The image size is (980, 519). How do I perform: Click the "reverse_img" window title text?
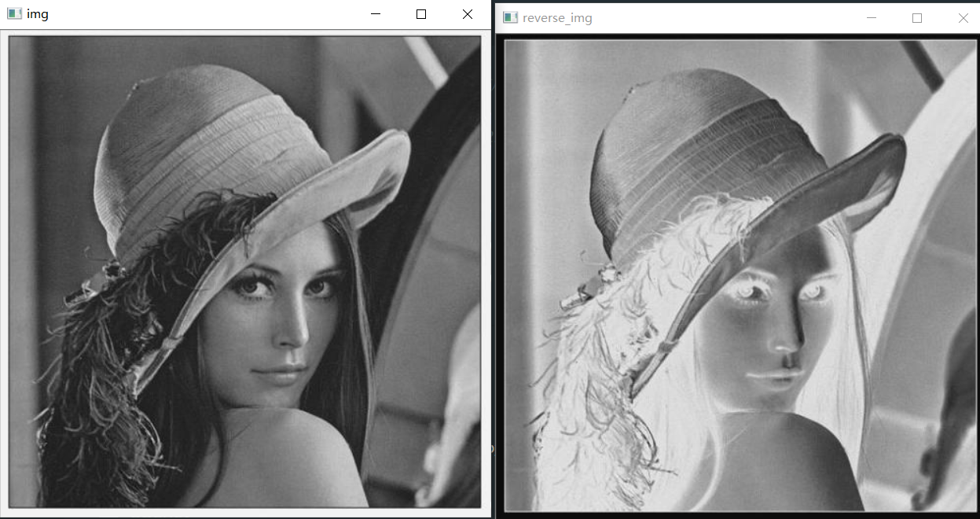pos(557,18)
